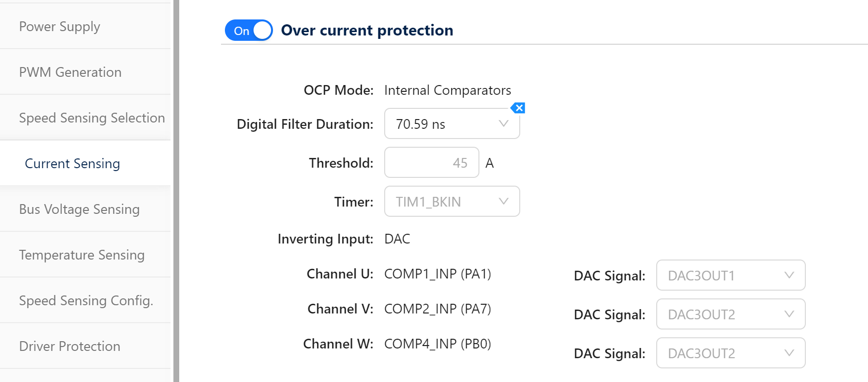
Task: Open the Digital Filter Duration dropdown
Action: click(451, 123)
